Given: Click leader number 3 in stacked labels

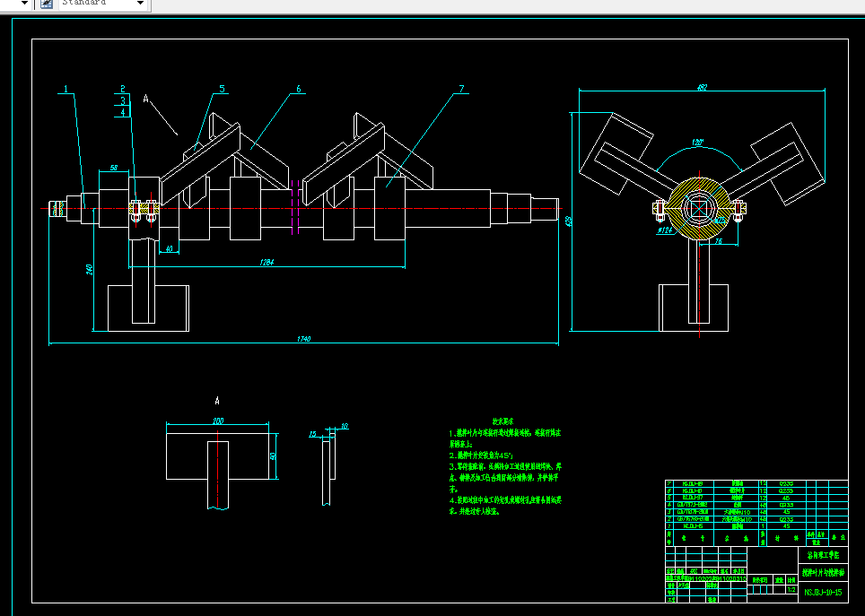Looking at the screenshot, I should pyautogui.click(x=122, y=100).
